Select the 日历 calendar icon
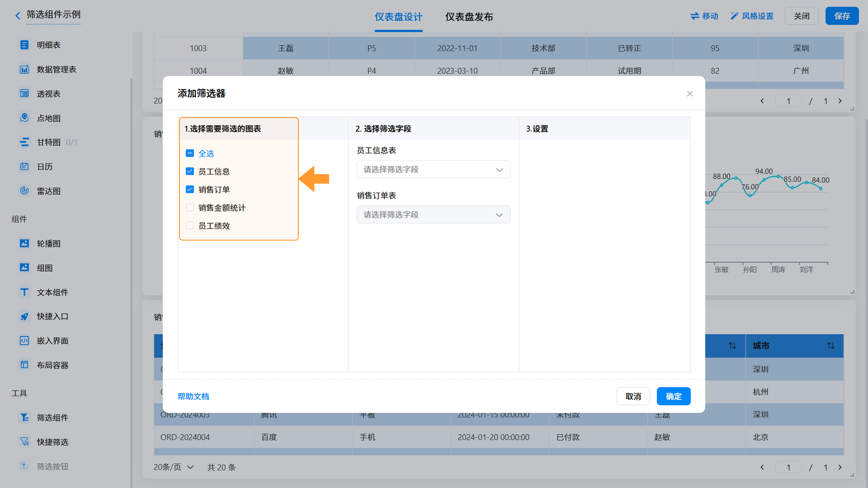868x488 pixels. [x=24, y=166]
